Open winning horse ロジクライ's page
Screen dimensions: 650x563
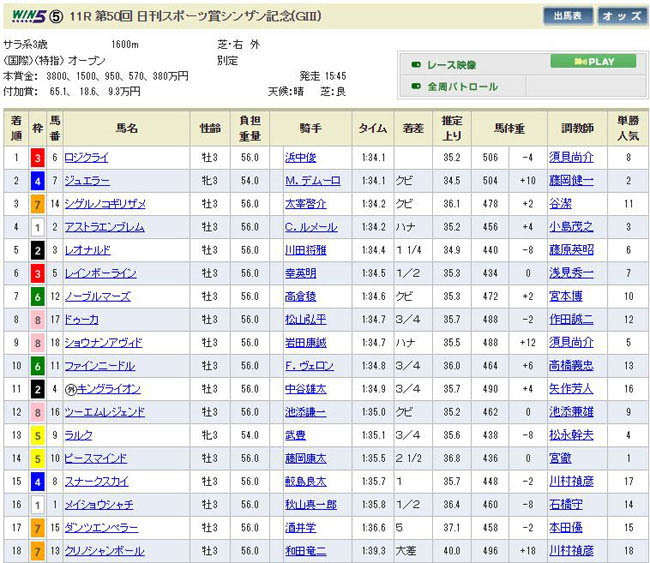(86, 157)
